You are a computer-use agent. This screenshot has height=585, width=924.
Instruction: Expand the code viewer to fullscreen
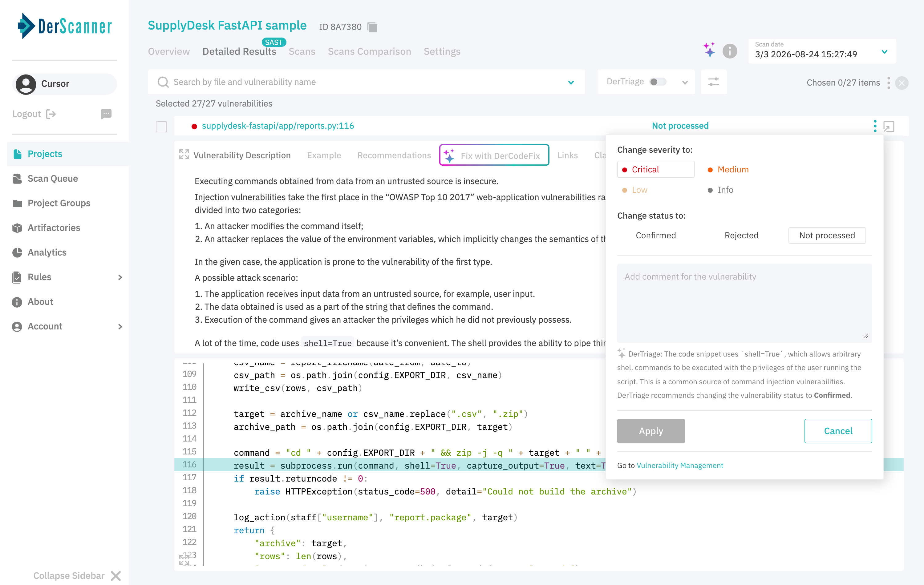[184, 560]
